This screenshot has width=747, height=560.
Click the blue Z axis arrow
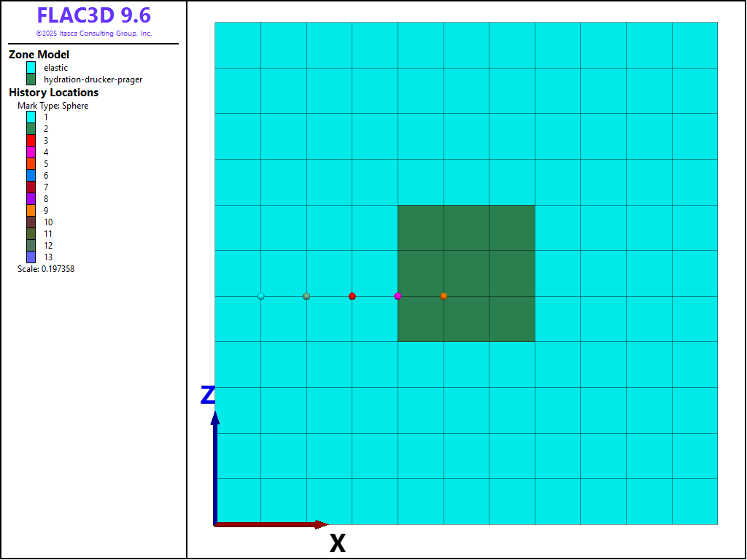tap(214, 467)
